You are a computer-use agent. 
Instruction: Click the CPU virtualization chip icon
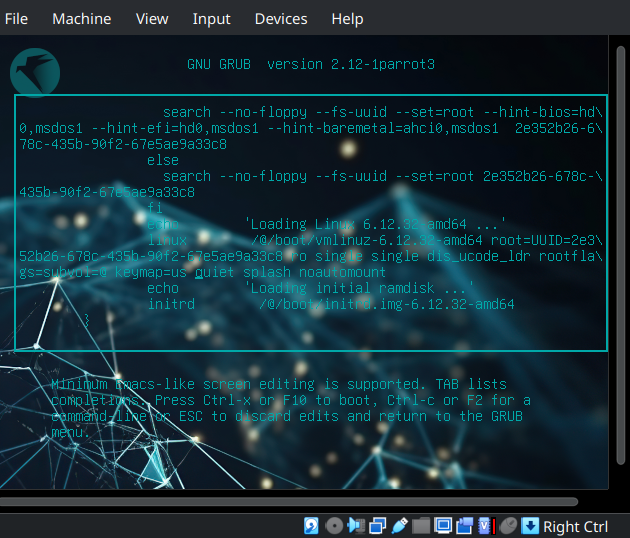(486, 526)
